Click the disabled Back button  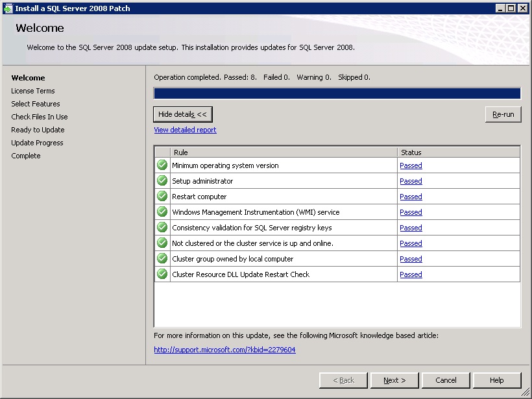tap(343, 380)
